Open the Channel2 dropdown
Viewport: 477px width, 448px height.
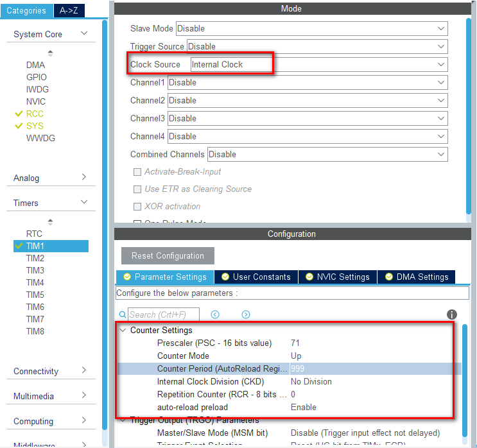coord(308,100)
